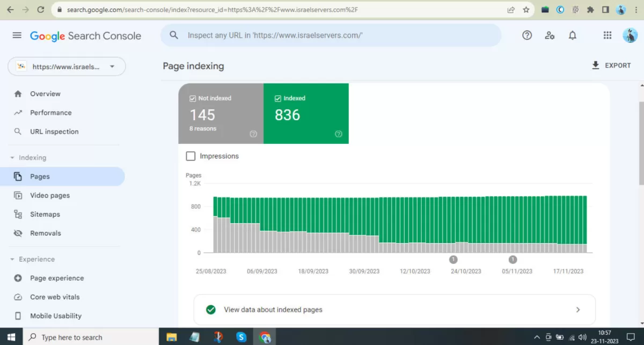The image size is (644, 345).
Task: Click the browser back arrow
Action: click(10, 10)
